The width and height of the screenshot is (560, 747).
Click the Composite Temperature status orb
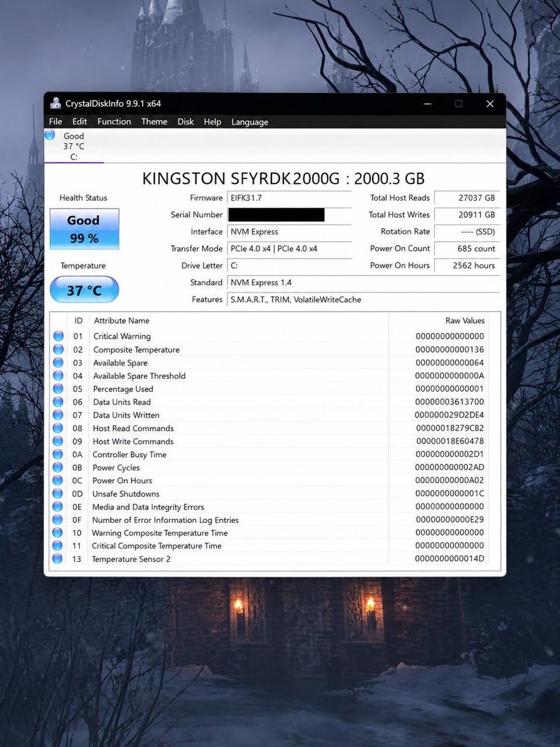(x=58, y=349)
